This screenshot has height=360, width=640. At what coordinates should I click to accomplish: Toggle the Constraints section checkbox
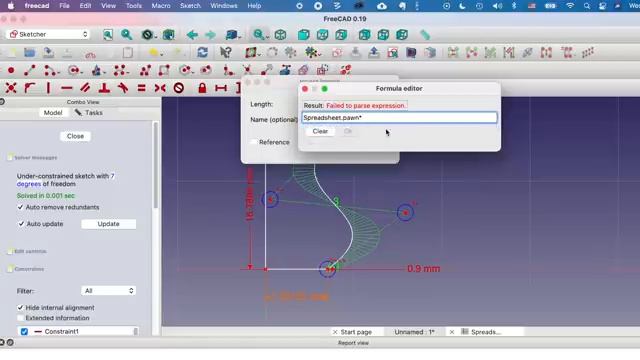click(x=10, y=269)
